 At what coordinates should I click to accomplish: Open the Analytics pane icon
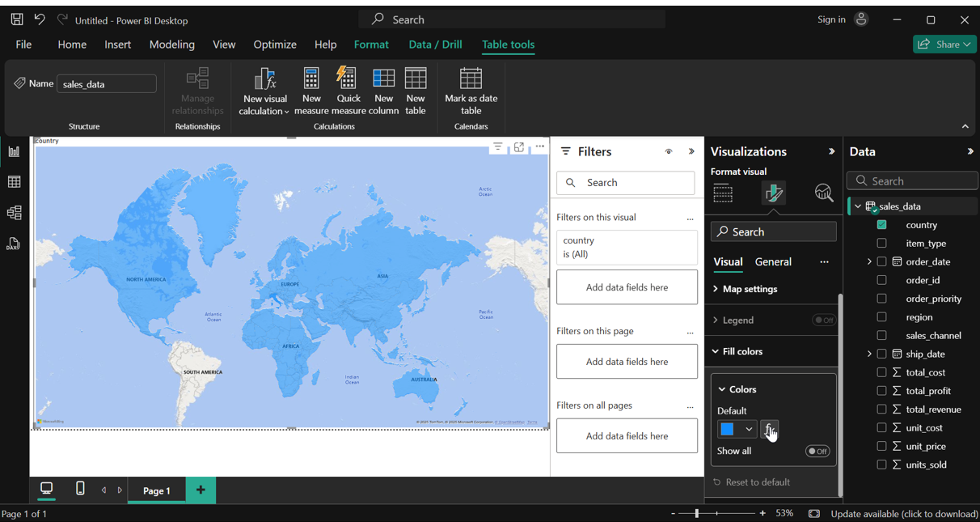click(x=823, y=193)
